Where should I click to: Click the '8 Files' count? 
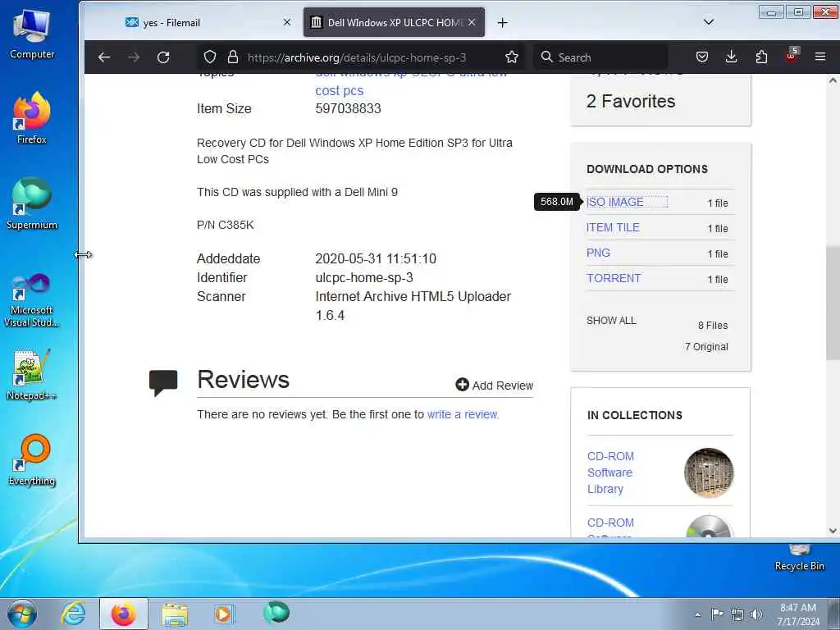[x=713, y=325]
